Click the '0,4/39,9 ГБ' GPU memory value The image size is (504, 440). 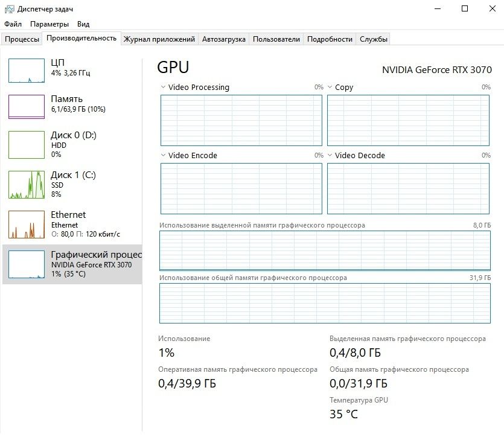point(187,383)
